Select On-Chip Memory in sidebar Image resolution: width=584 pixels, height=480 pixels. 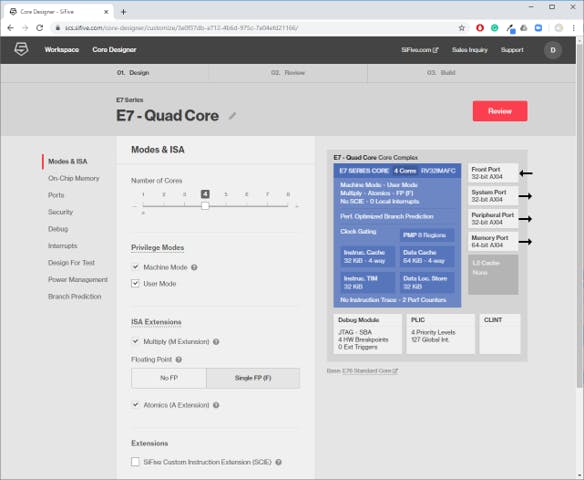(74, 178)
